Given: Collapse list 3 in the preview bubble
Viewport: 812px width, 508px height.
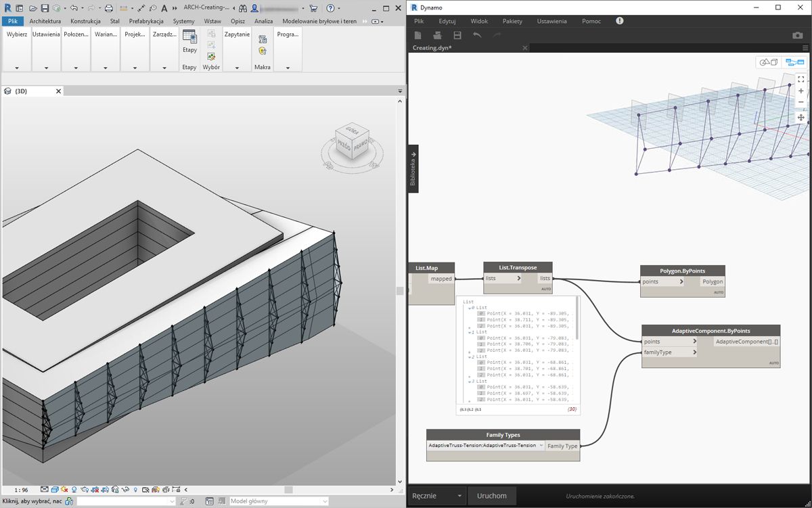Looking at the screenshot, I should 471,382.
